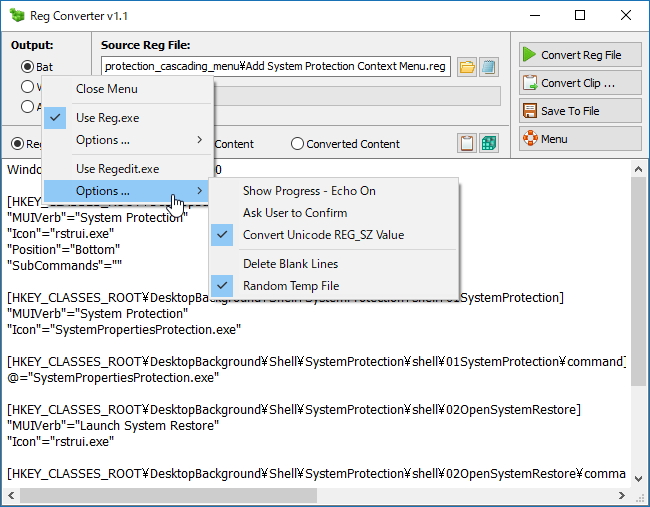Click the 02OpenSystemRestore] key line

pos(294,410)
